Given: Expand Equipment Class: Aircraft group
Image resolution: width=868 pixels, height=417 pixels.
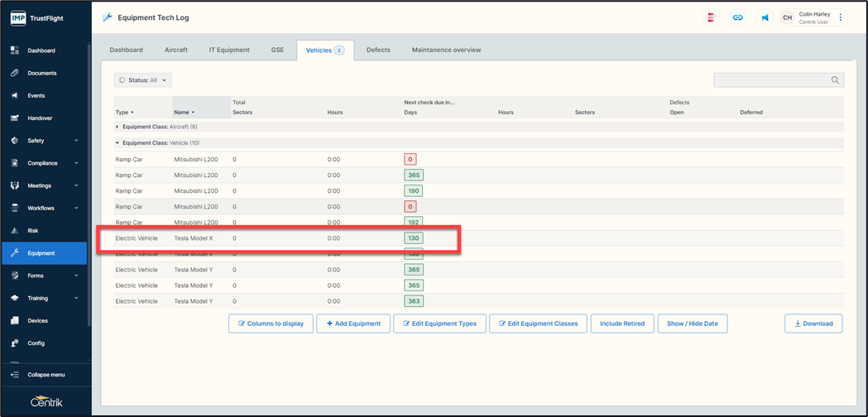Looking at the screenshot, I should tap(117, 127).
